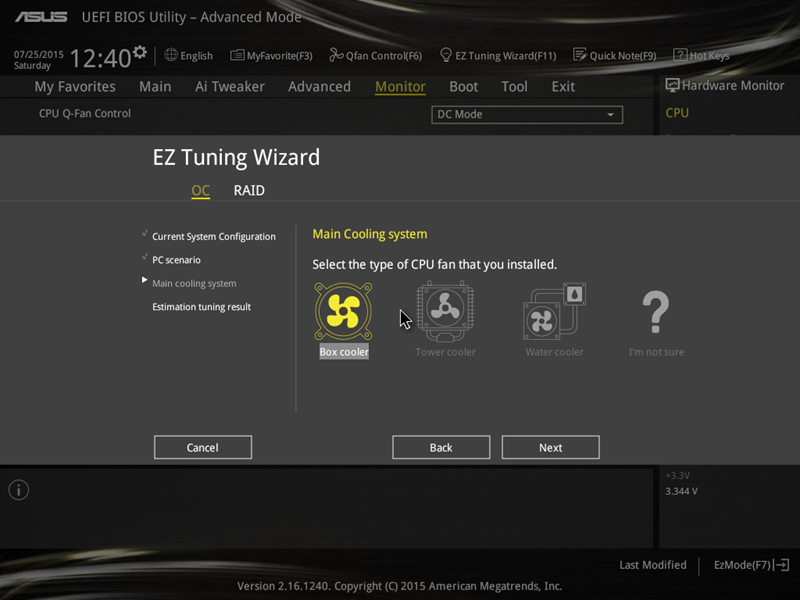Click the Hardware Monitor icon

[x=672, y=86]
